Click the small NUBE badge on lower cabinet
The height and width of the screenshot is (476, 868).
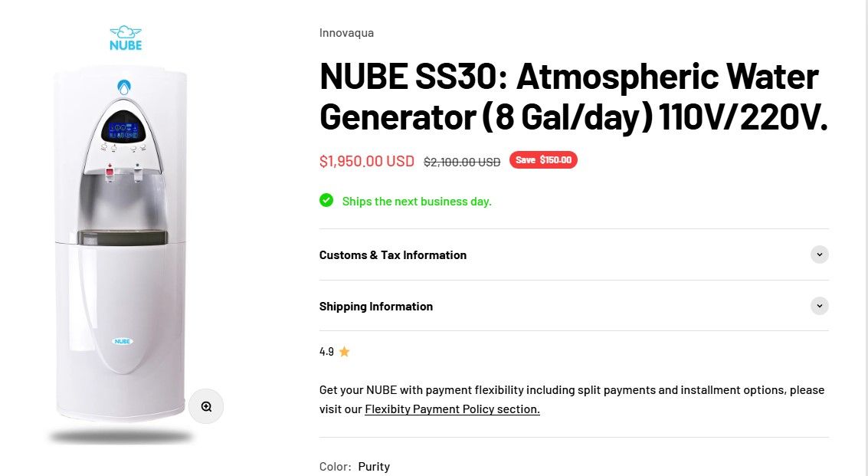123,340
